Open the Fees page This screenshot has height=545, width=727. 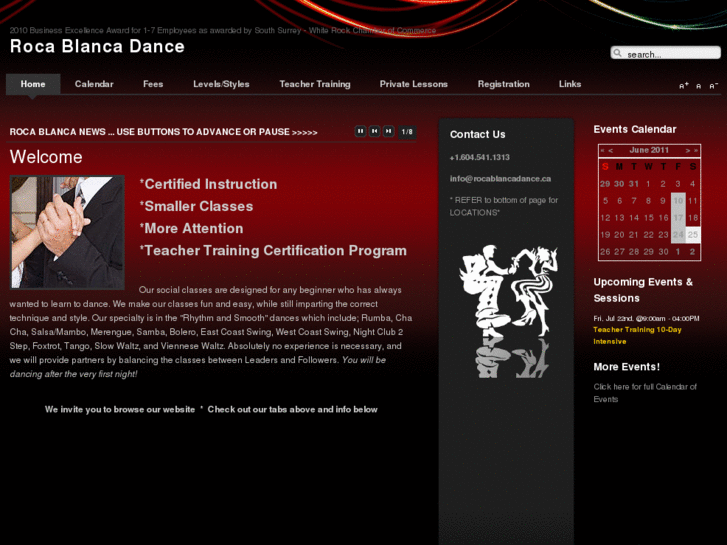(153, 84)
